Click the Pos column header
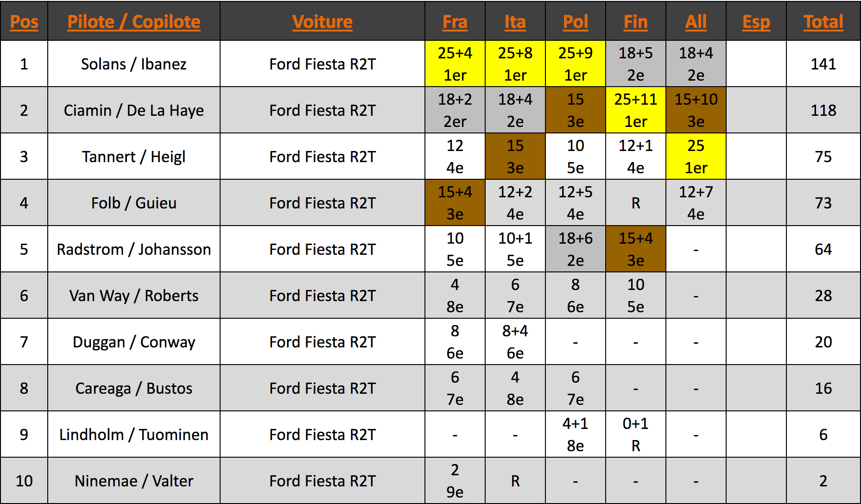 point(24,22)
